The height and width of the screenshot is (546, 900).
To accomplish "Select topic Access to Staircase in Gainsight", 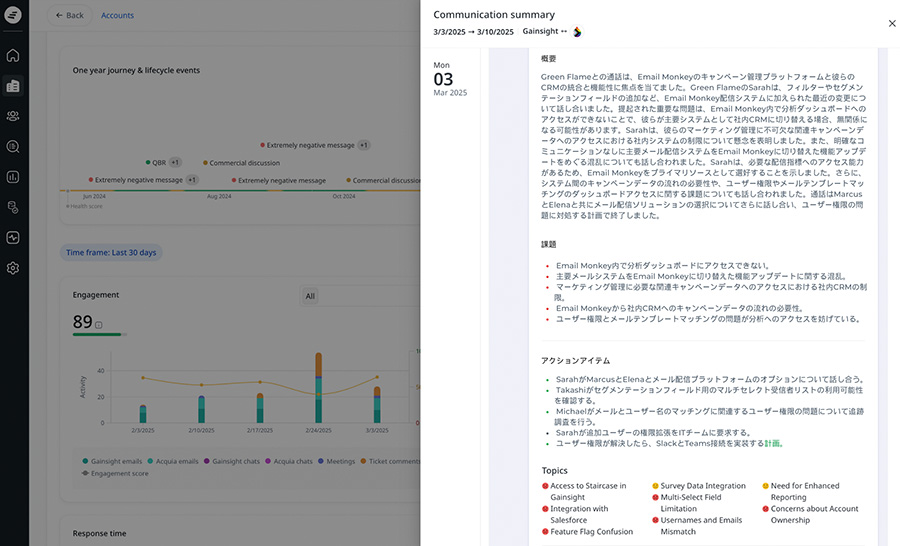I will (x=585, y=491).
